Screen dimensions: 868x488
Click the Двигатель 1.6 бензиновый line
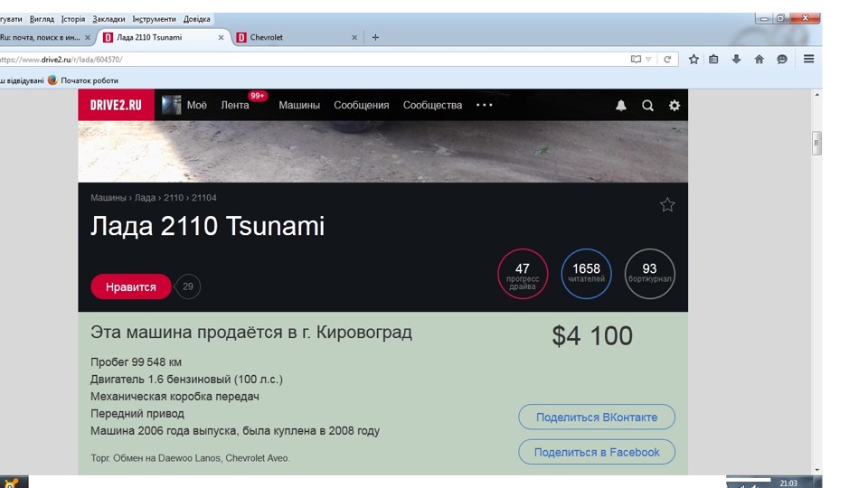[x=186, y=379]
